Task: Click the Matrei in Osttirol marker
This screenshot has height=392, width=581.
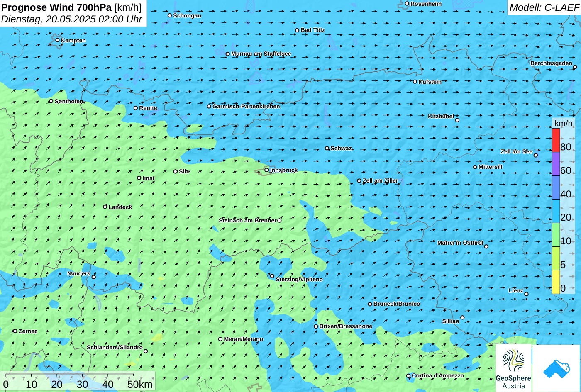Action: pyautogui.click(x=486, y=246)
